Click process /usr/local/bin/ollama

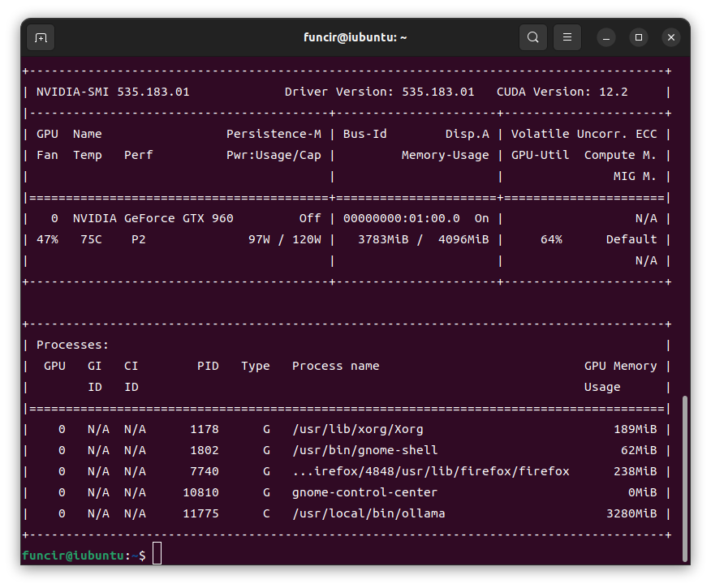368,513
